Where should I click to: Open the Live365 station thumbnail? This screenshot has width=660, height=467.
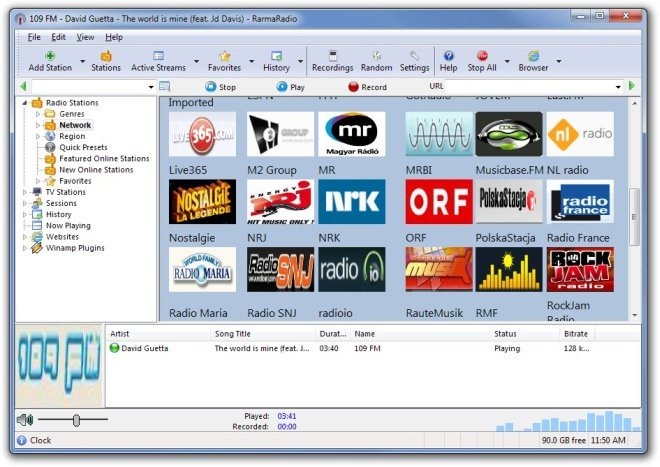pos(202,134)
